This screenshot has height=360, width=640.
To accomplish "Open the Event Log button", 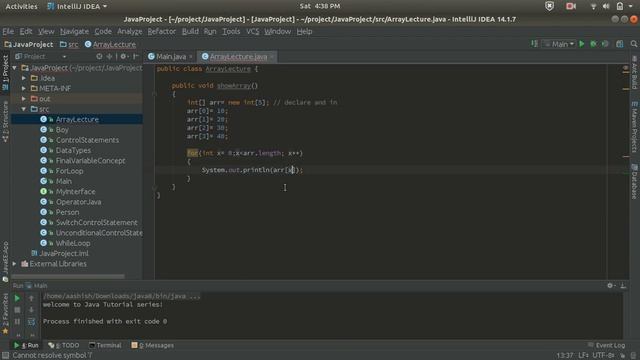I will pos(607,345).
